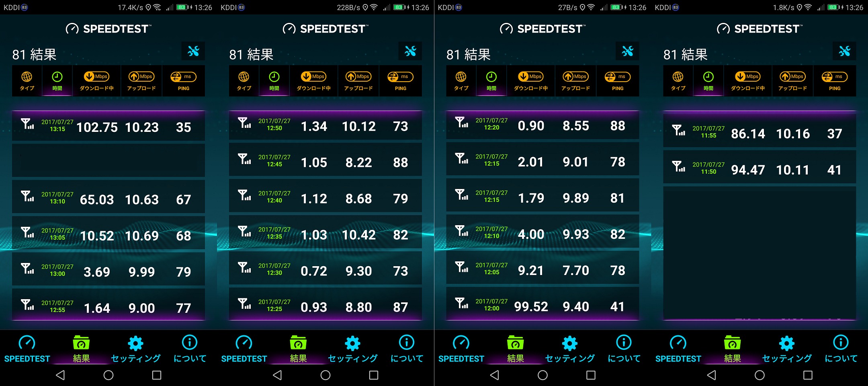Sort by PING column above the 12:50 result
868x386 pixels.
point(400,81)
